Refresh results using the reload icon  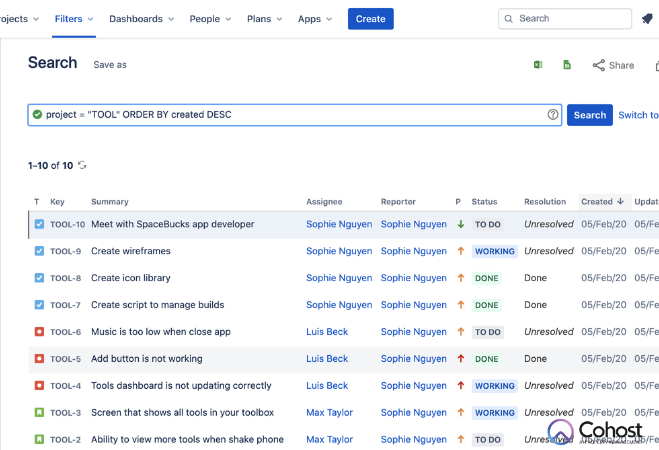point(82,165)
